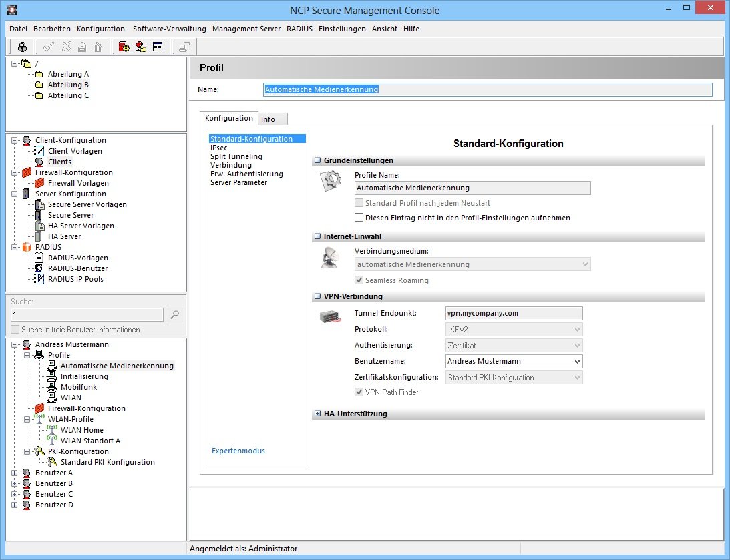Click the Tunnel-Endpunkt input field
This screenshot has width=730, height=560.
pos(514,313)
